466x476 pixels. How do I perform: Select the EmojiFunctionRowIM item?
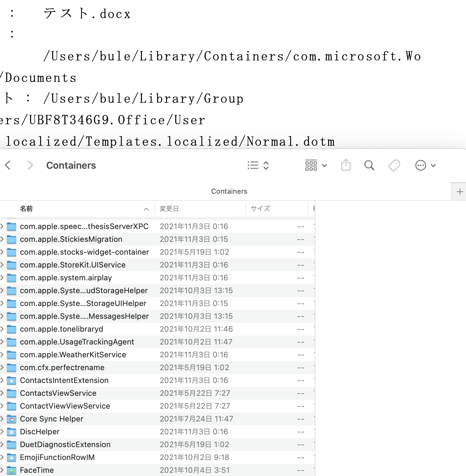point(57,457)
